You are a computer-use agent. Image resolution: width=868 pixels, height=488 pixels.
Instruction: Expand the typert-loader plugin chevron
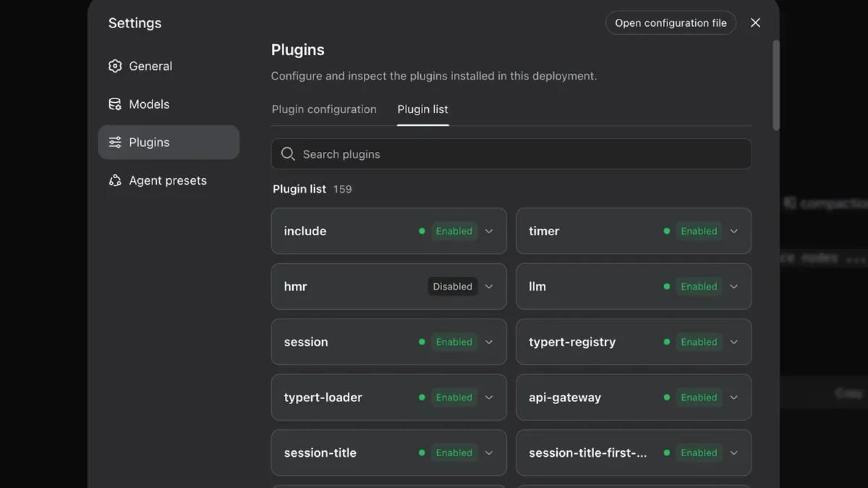[x=489, y=397]
